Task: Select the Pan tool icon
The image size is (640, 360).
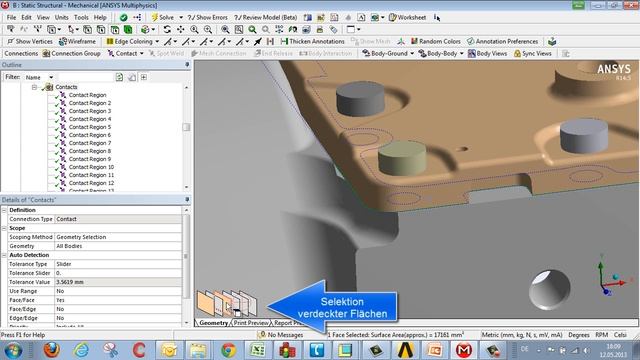Action: (x=180, y=29)
